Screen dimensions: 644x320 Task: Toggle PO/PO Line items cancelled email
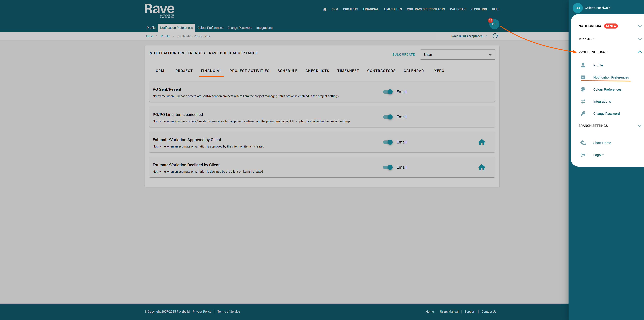388,117
